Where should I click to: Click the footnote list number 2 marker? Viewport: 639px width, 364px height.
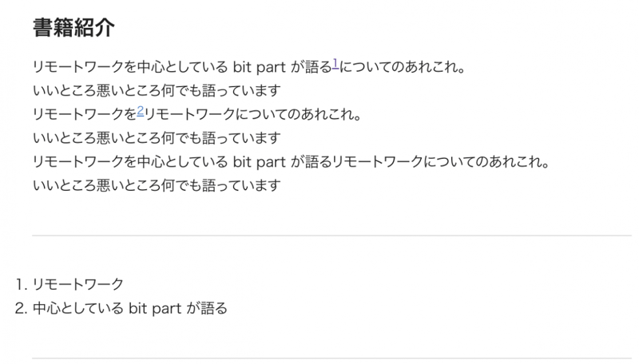pyautogui.click(x=22, y=308)
